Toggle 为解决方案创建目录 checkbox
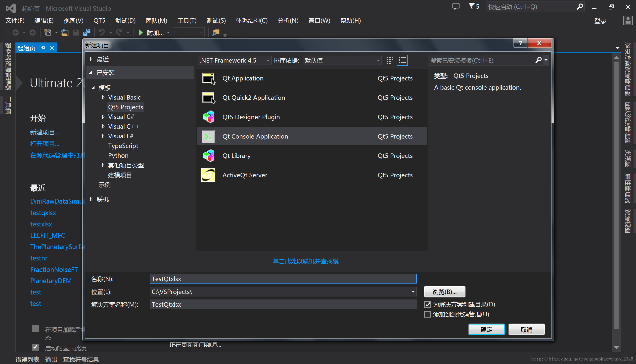 pyautogui.click(x=427, y=304)
